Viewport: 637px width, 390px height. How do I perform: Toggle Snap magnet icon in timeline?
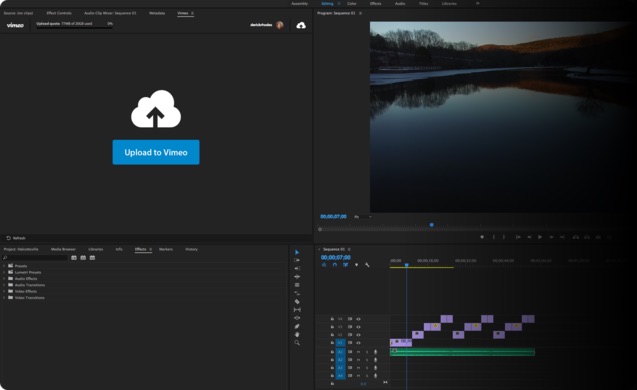pyautogui.click(x=335, y=265)
